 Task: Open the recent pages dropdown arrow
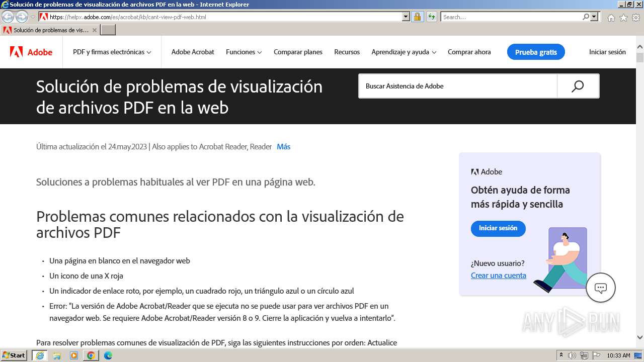click(x=33, y=17)
